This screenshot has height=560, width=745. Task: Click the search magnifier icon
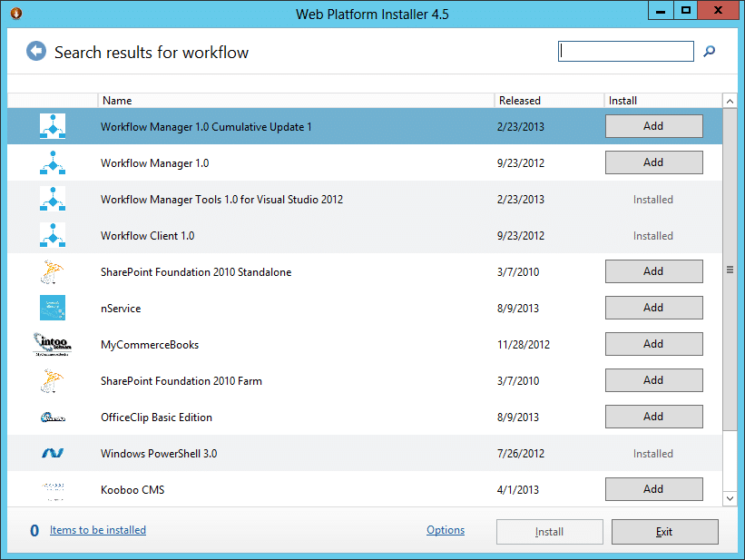point(710,51)
